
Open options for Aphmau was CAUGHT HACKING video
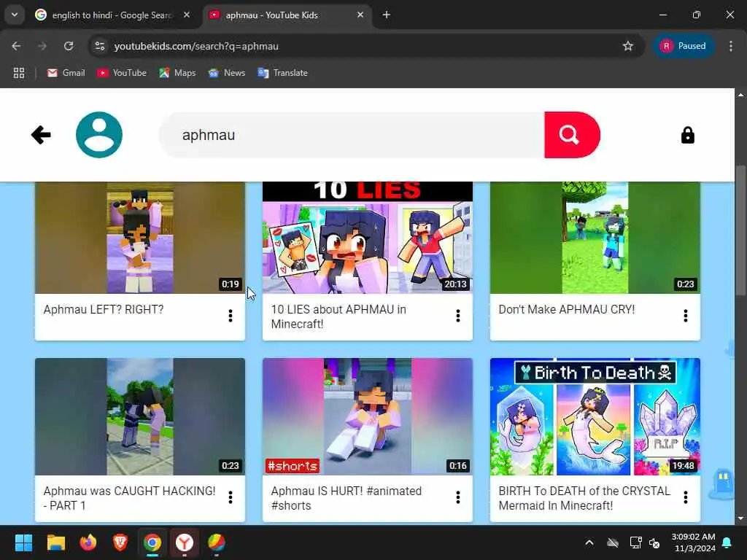click(230, 497)
